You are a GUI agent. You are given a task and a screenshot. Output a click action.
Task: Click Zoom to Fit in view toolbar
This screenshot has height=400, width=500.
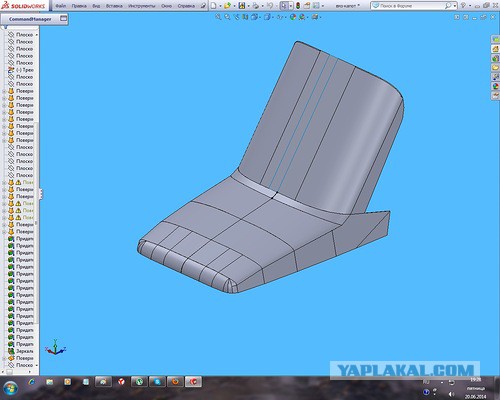[218, 17]
